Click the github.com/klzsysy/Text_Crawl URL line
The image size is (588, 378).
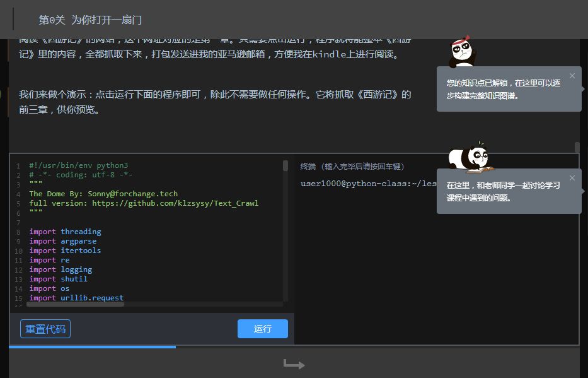[144, 203]
